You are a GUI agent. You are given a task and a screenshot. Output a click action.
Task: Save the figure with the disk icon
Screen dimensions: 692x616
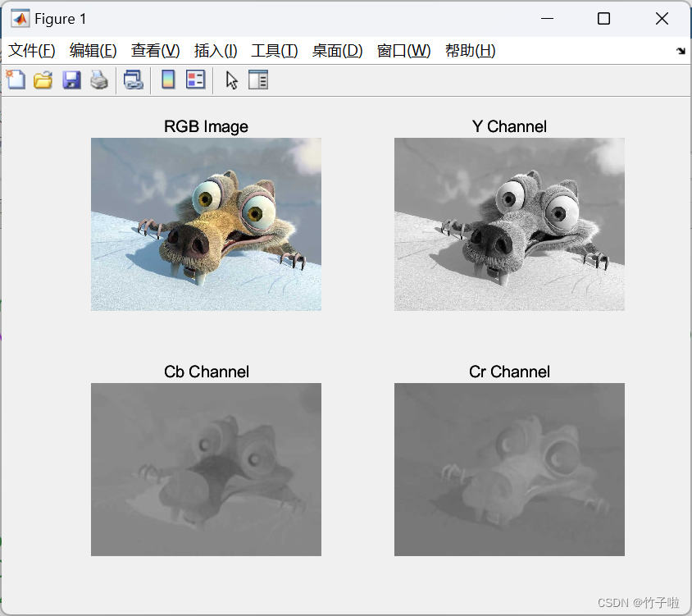[71, 80]
